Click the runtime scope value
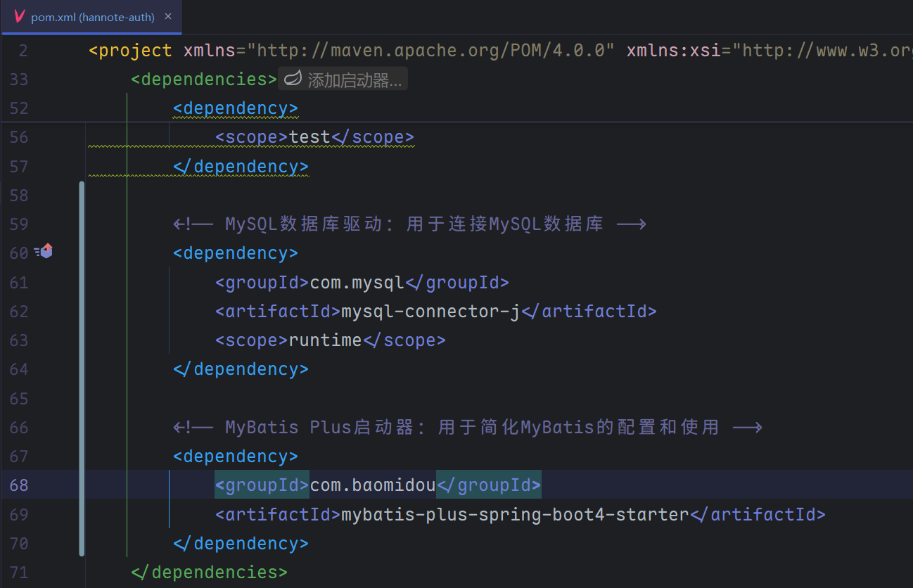 pos(326,340)
